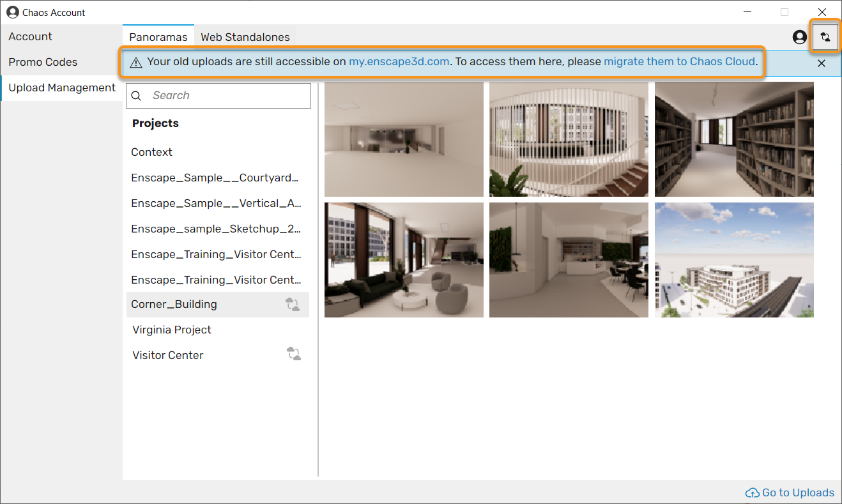This screenshot has height=504, width=842.
Task: Switch to the Panoramas tab
Action: pos(158,37)
